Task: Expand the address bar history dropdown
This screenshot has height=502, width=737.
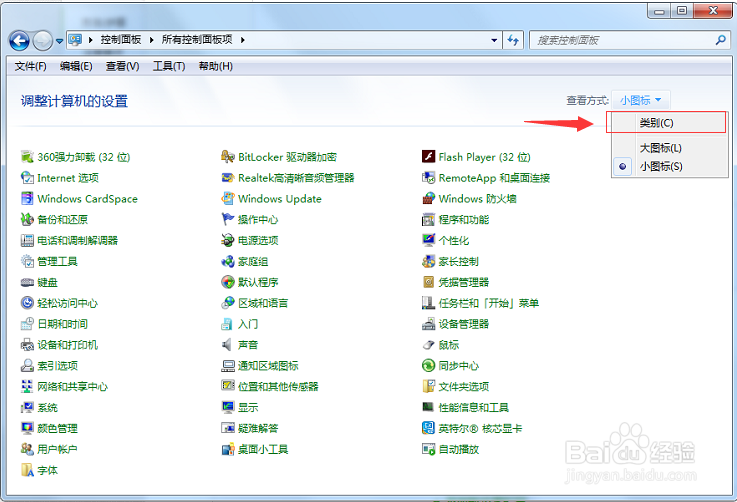Action: (494, 40)
